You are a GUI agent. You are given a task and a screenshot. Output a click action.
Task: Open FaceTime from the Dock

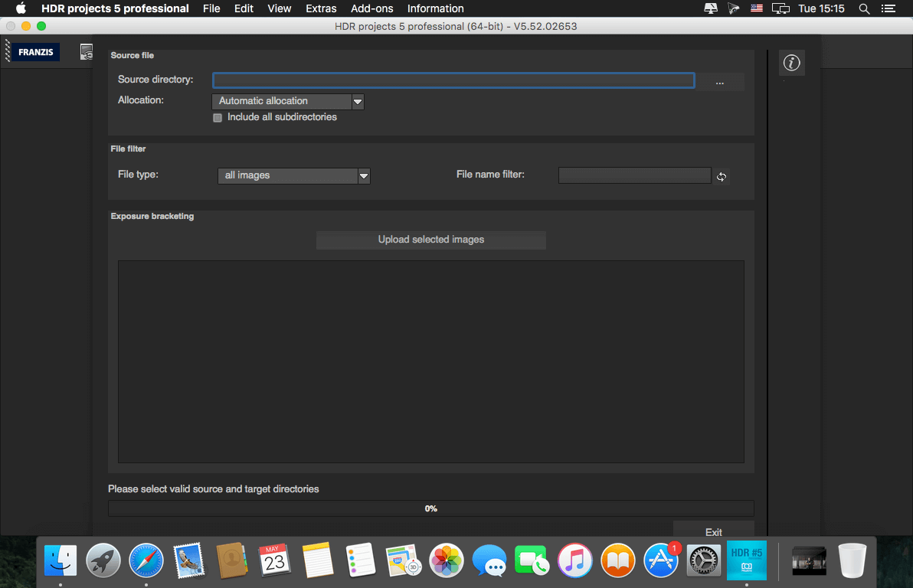[x=532, y=560]
